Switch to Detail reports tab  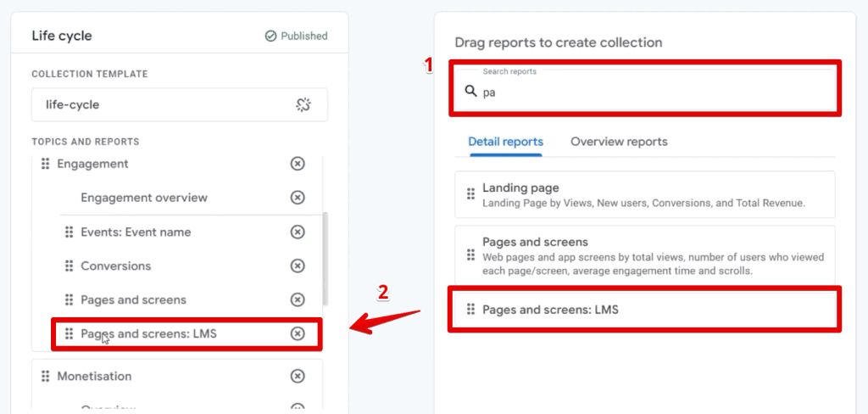coord(505,142)
